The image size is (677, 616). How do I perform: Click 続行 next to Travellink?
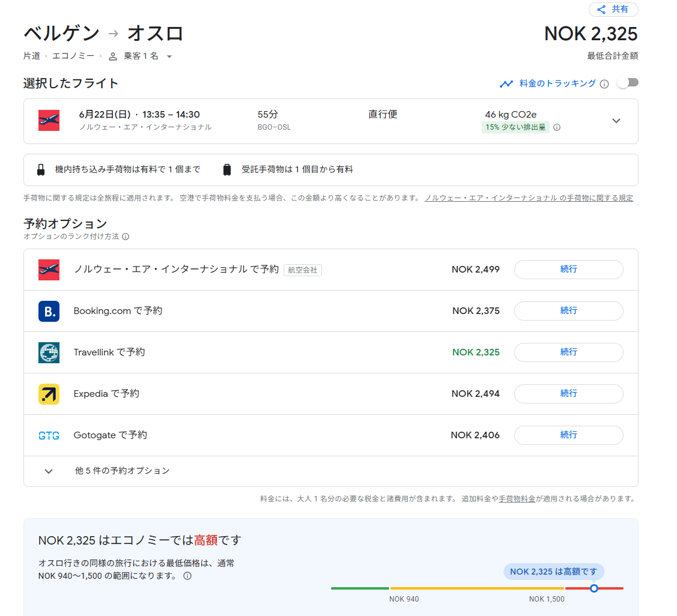568,352
